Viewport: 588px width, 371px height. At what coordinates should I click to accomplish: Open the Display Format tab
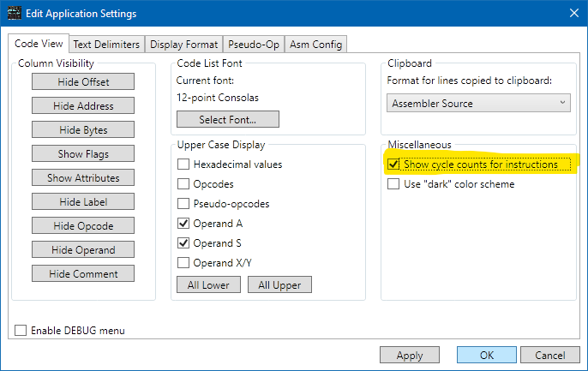coord(183,44)
